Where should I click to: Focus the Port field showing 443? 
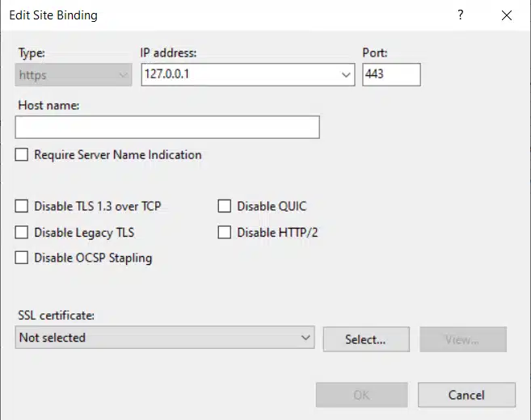click(x=391, y=75)
